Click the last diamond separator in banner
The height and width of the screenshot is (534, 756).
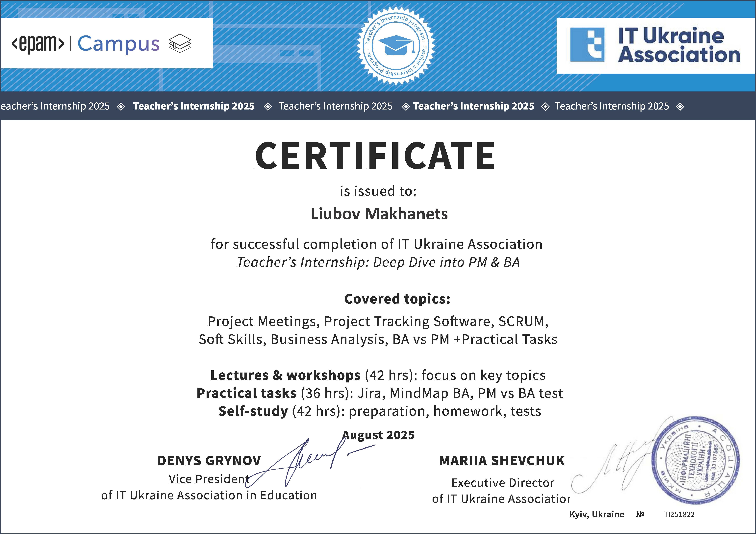tap(680, 106)
